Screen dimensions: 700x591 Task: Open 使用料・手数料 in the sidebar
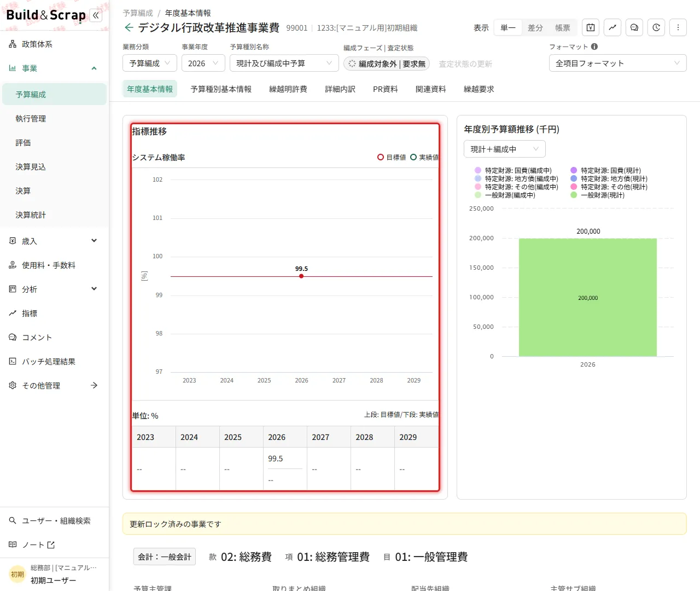[54, 265]
